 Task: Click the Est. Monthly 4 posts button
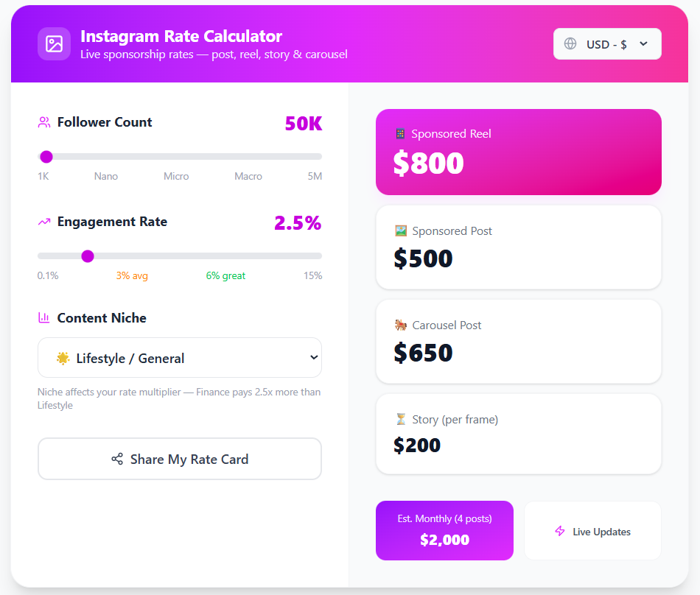(x=444, y=530)
